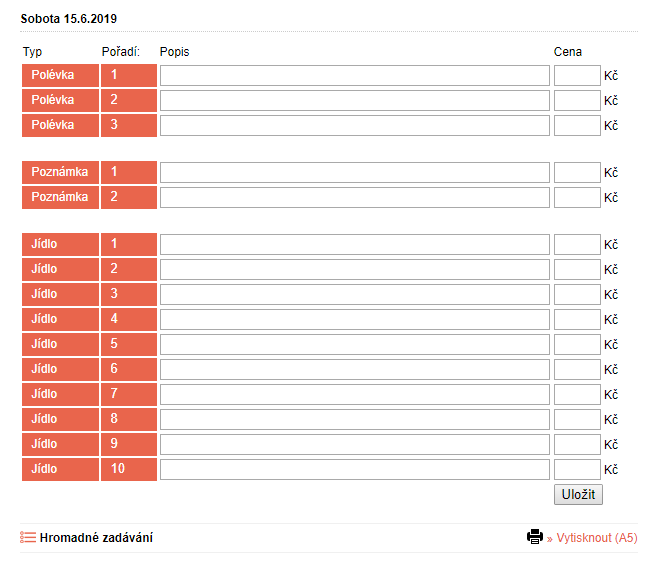Click the printer icon
Screen dimensions: 647x574
535,537
